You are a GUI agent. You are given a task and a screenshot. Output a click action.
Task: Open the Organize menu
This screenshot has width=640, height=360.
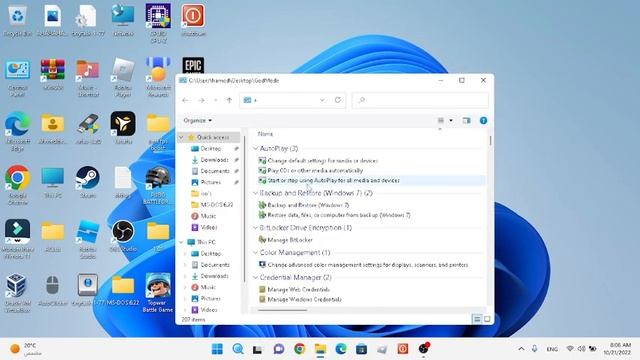[198, 120]
